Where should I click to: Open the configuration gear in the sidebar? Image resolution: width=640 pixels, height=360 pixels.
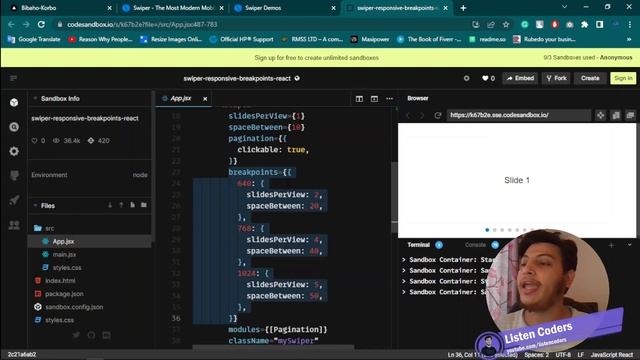point(14,151)
